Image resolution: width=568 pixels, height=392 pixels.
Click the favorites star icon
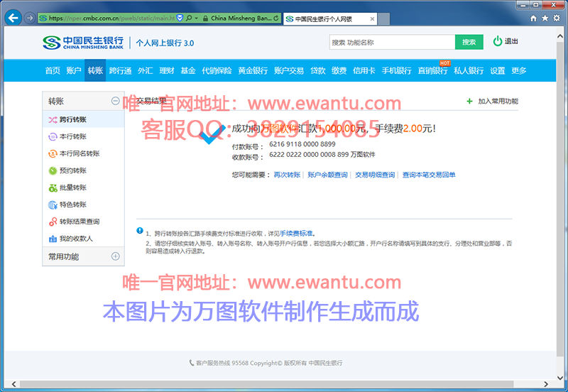pos(545,18)
